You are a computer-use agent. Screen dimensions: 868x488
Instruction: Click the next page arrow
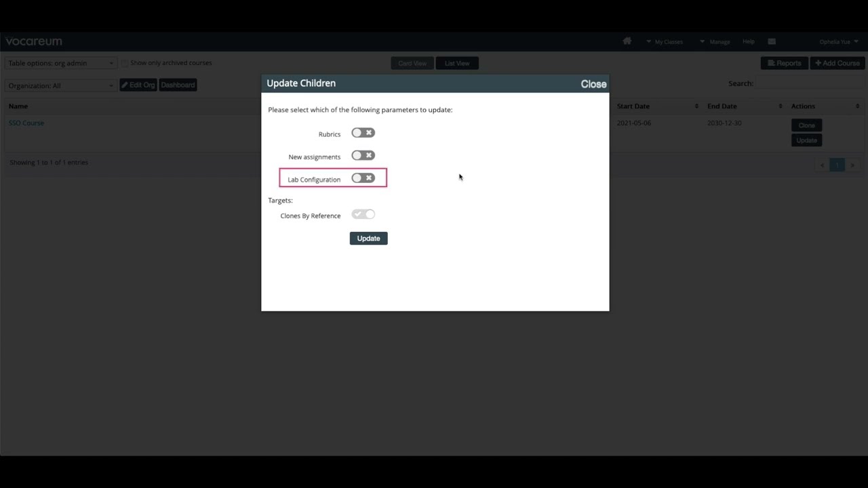(852, 165)
